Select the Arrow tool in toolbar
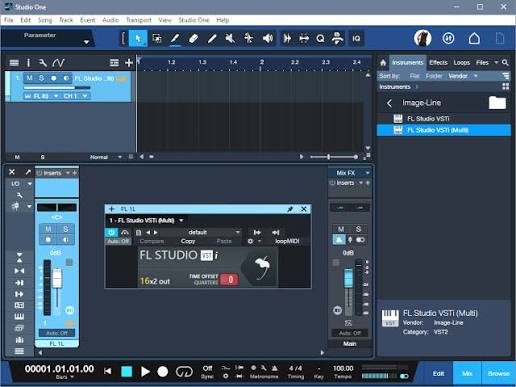 [x=138, y=38]
